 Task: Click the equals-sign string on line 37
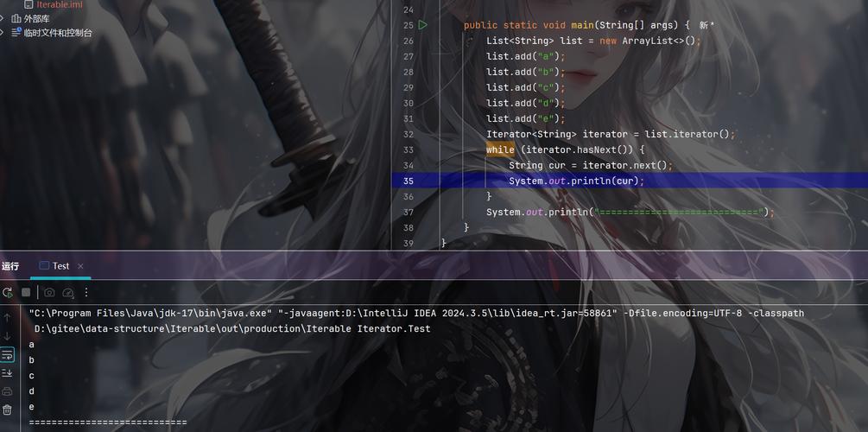(x=681, y=213)
